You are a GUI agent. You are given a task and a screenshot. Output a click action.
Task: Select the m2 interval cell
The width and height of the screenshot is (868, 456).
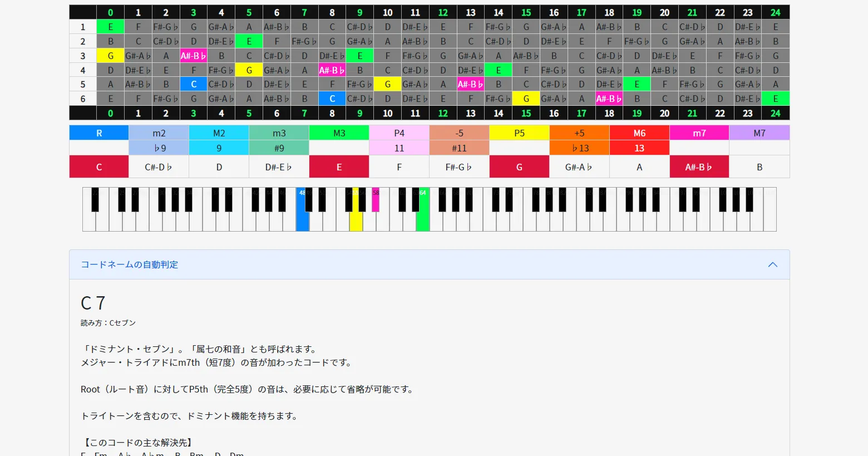[159, 133]
